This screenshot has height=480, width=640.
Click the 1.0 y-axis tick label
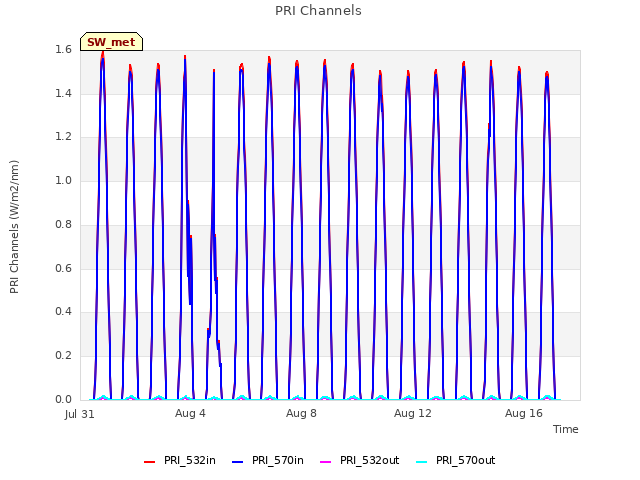click(63, 180)
